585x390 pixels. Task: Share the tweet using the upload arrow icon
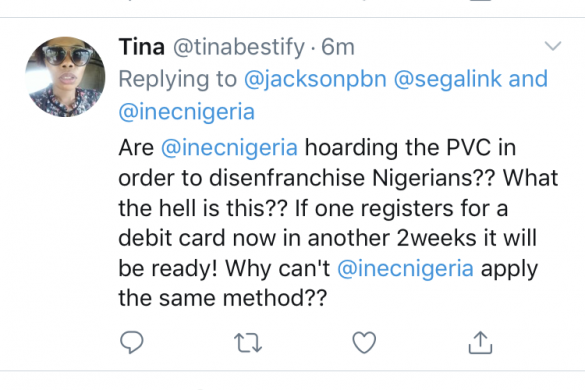coord(480,342)
